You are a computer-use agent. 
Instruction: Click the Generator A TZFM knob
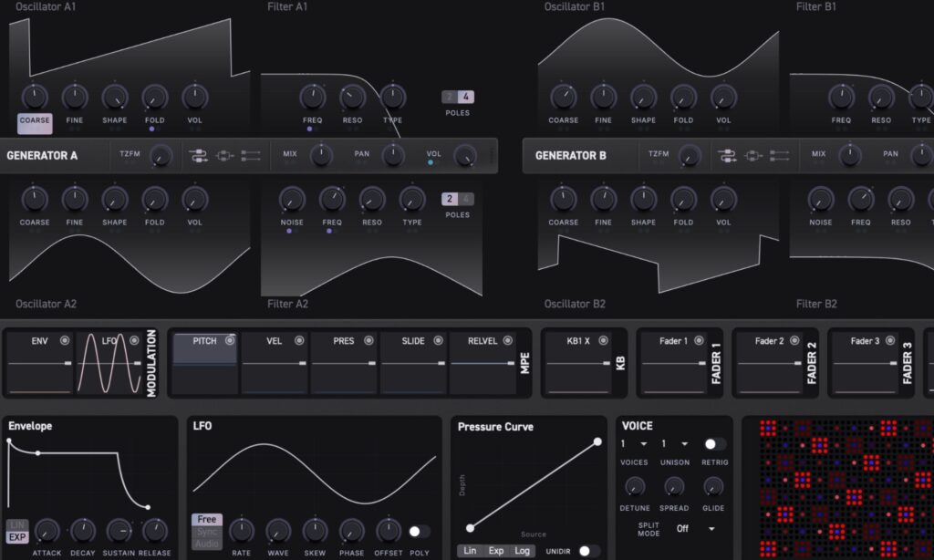pyautogui.click(x=161, y=156)
